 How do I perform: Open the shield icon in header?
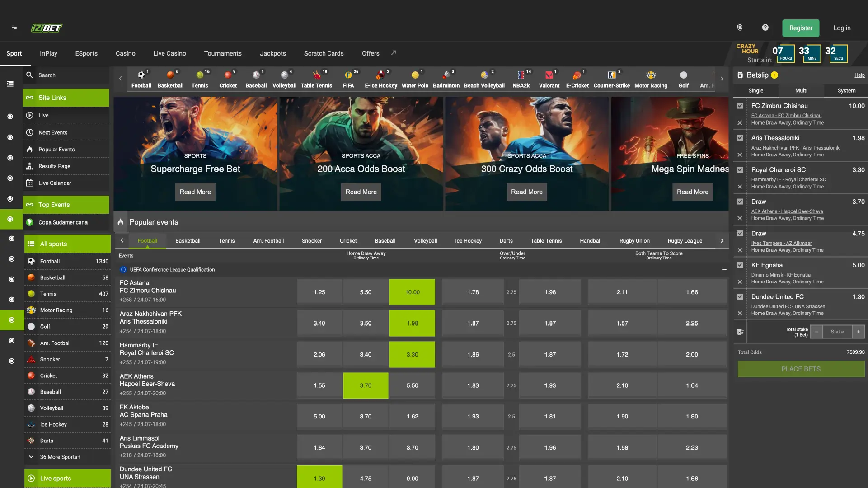tap(740, 28)
